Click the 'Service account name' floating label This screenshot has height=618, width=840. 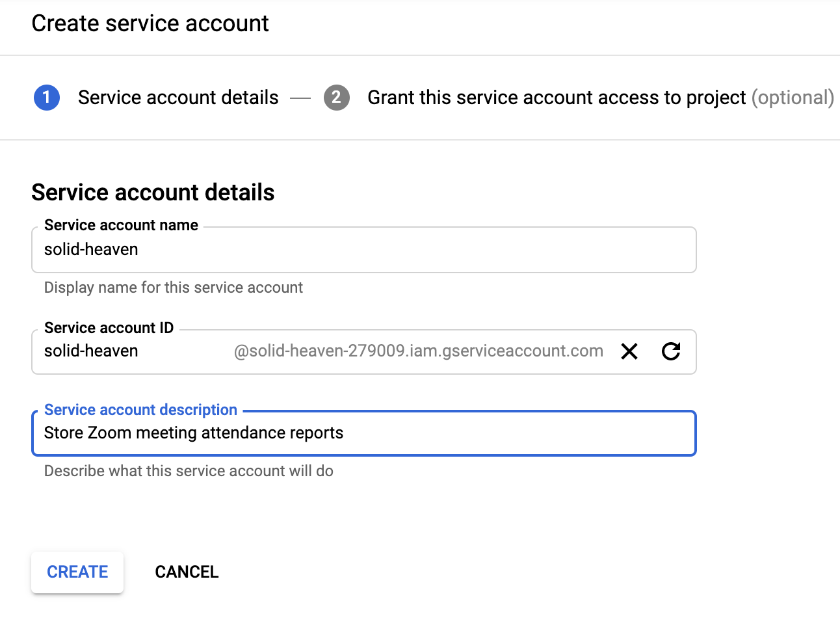click(121, 225)
